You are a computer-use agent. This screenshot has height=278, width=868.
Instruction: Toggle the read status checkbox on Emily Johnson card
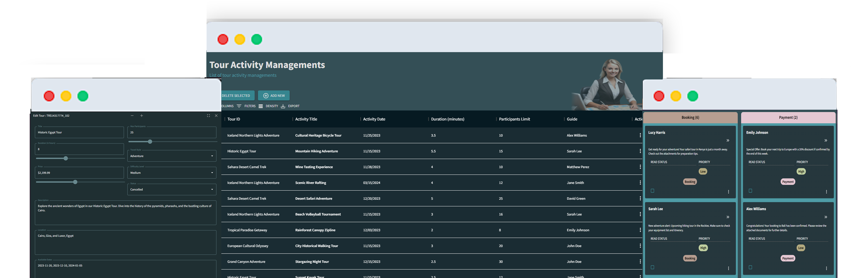[x=750, y=191]
